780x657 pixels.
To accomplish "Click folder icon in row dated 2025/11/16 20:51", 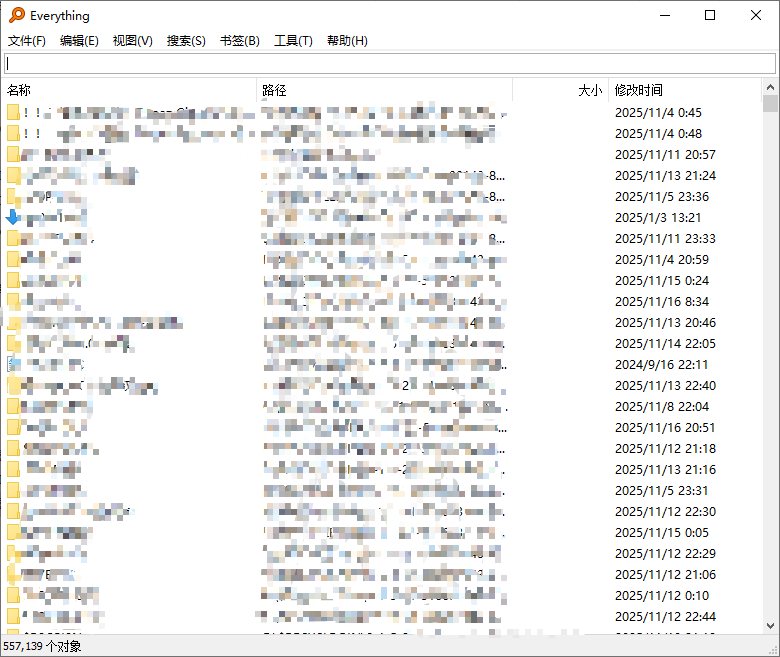I will (13, 427).
